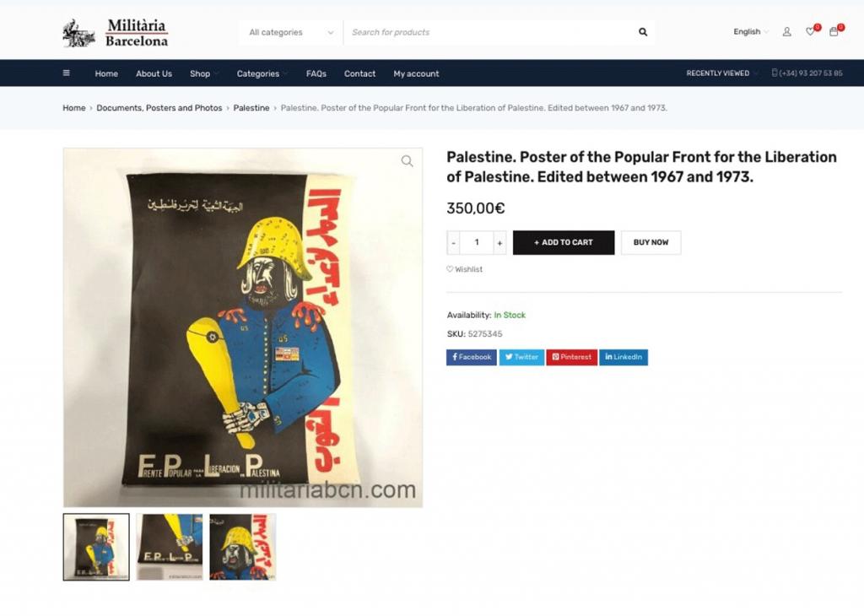Share on Pinterest
The width and height of the screenshot is (864, 616).
pos(571,357)
